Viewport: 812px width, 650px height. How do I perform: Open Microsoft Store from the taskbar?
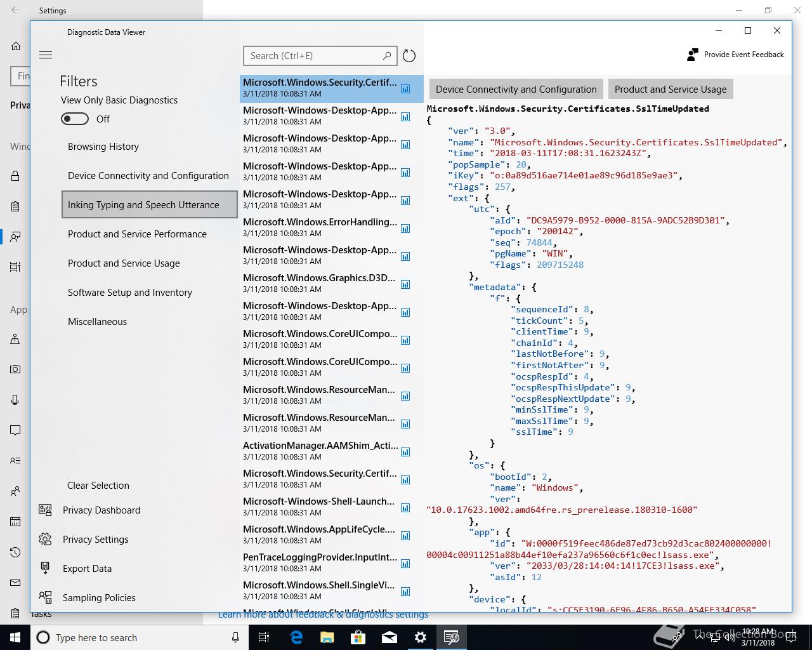coord(358,637)
